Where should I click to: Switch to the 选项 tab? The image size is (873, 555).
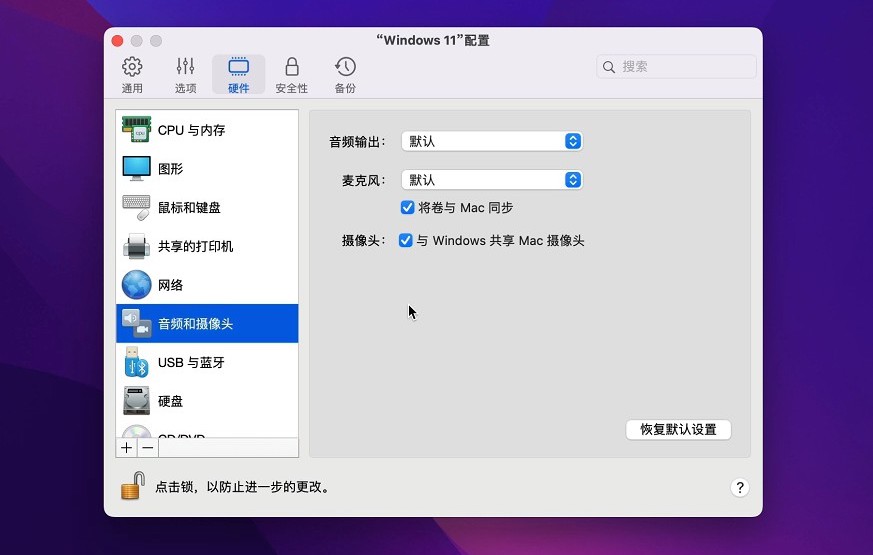tap(185, 75)
